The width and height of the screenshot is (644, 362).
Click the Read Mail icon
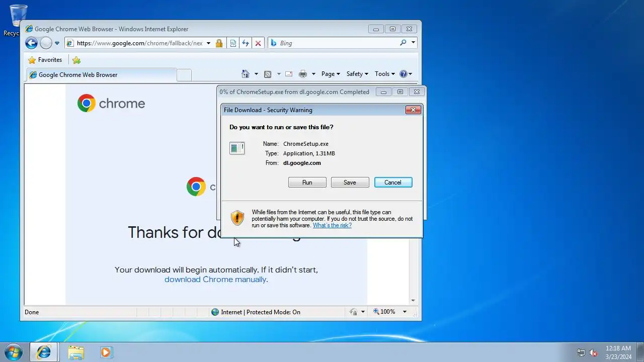pos(289,74)
